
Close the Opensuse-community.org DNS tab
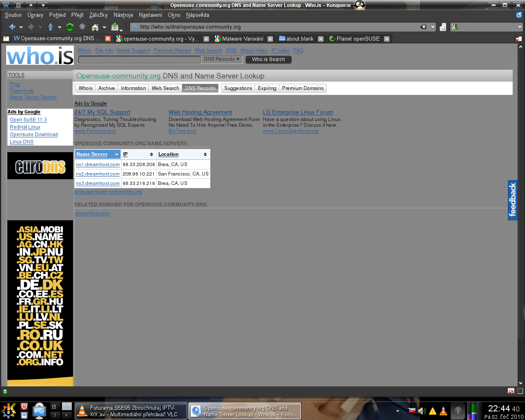click(108, 39)
